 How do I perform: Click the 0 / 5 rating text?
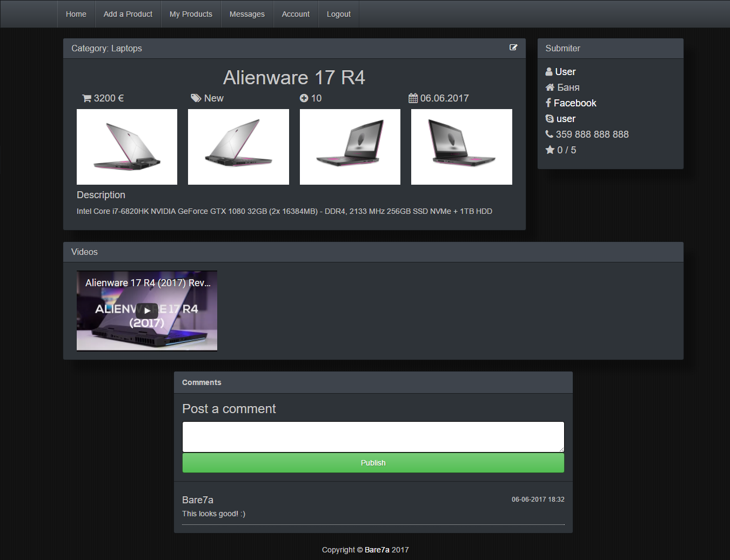point(567,150)
